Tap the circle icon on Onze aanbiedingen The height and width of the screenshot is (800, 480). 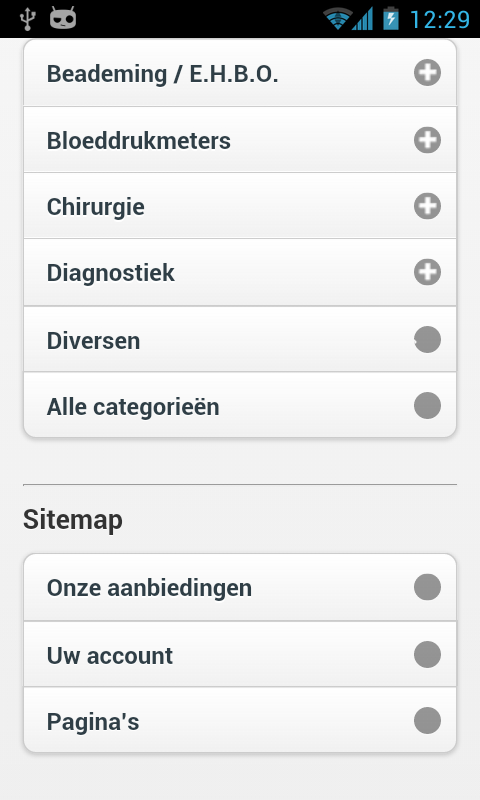[427, 587]
